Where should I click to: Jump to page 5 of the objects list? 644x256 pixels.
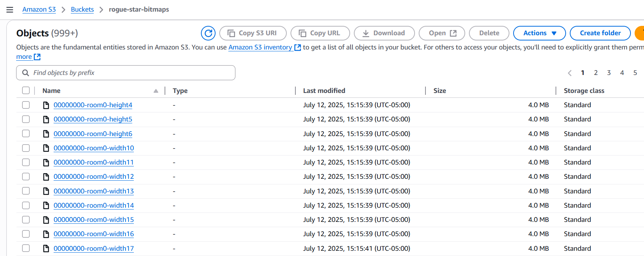(635, 73)
